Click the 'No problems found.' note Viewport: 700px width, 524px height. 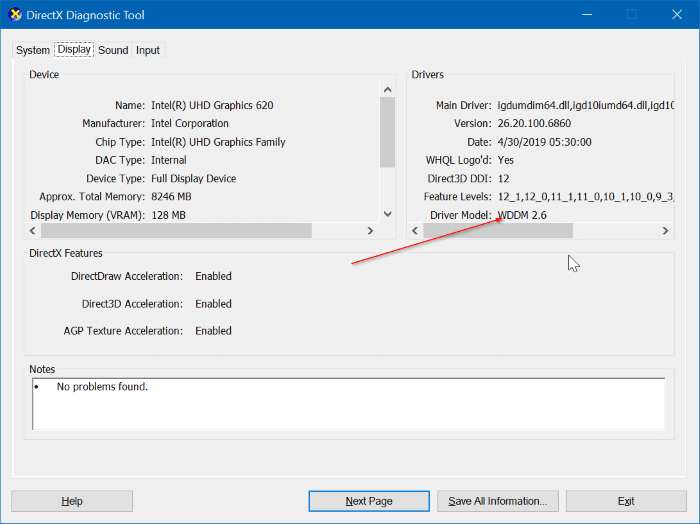102,387
